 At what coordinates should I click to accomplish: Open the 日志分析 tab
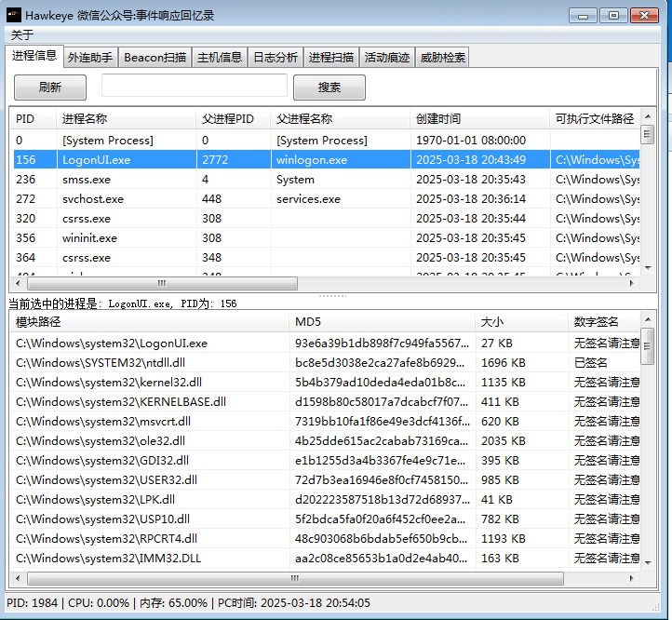pos(276,58)
